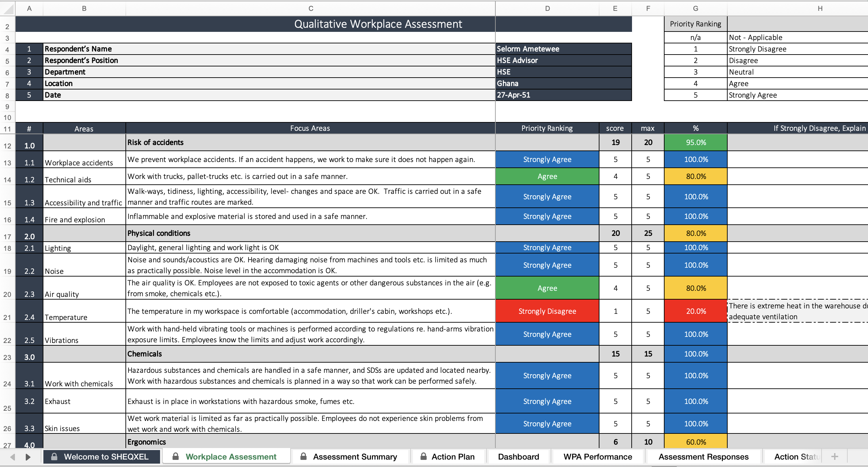Go to the Dashboard tab

point(518,456)
